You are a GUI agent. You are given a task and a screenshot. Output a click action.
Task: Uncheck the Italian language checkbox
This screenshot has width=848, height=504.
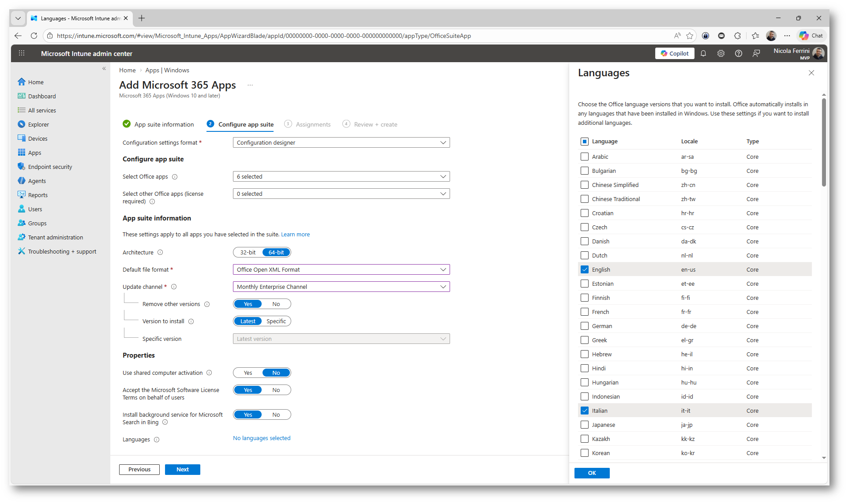(585, 411)
